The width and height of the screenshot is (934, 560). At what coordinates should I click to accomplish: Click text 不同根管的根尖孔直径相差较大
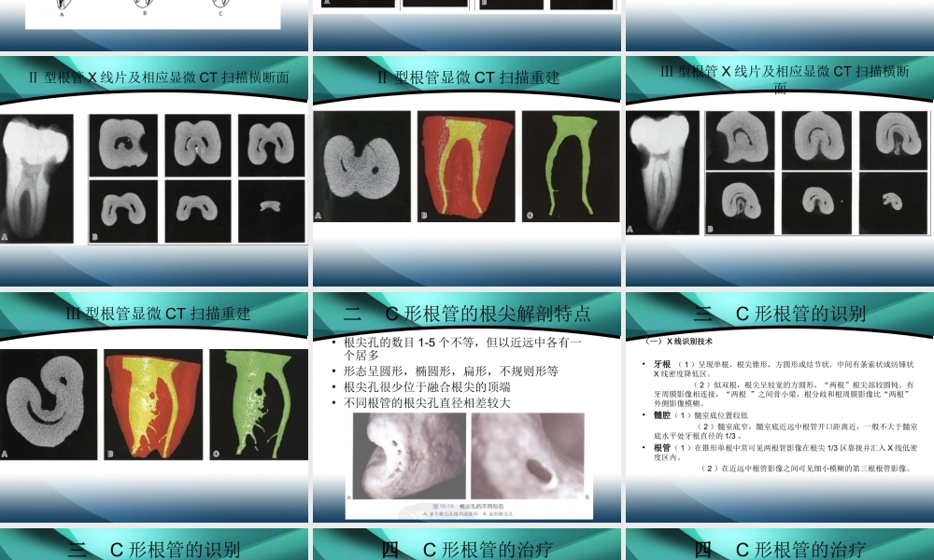pos(427,403)
